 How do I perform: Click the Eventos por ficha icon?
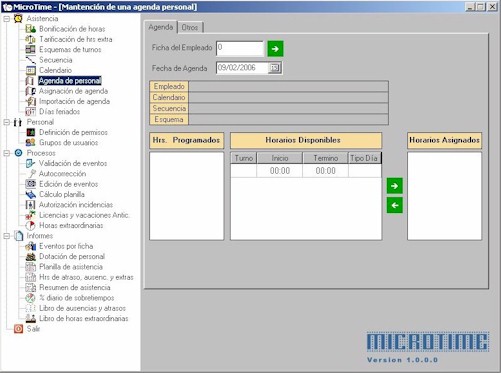31,246
